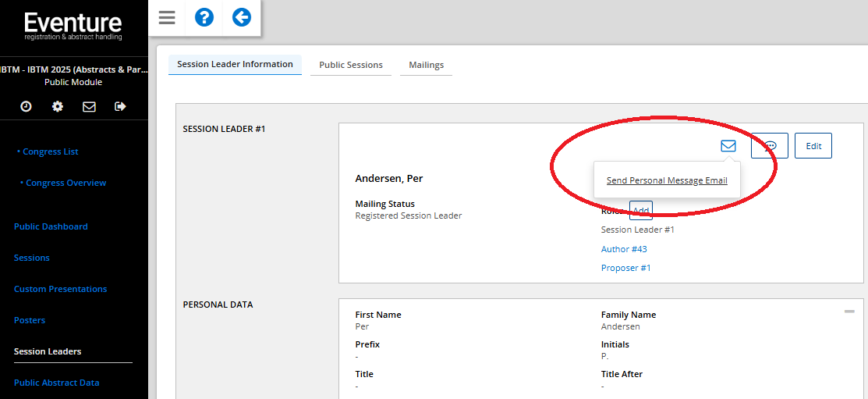Image resolution: width=868 pixels, height=399 pixels.
Task: Click the blue back arrow icon
Action: [242, 17]
